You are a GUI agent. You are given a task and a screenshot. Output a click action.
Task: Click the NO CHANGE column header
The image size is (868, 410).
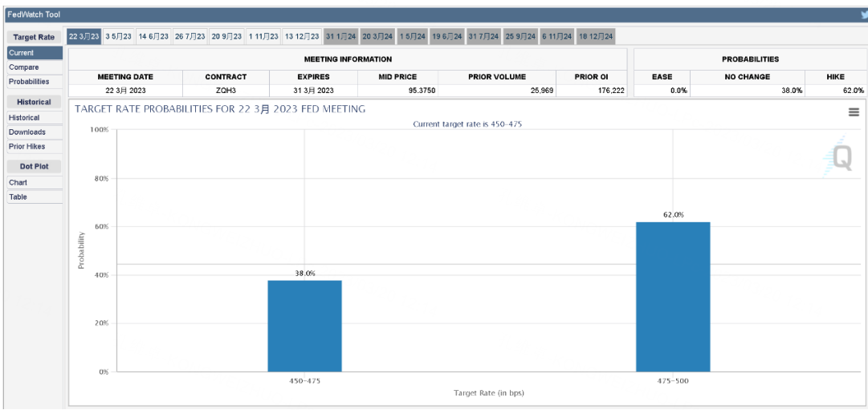click(x=747, y=77)
